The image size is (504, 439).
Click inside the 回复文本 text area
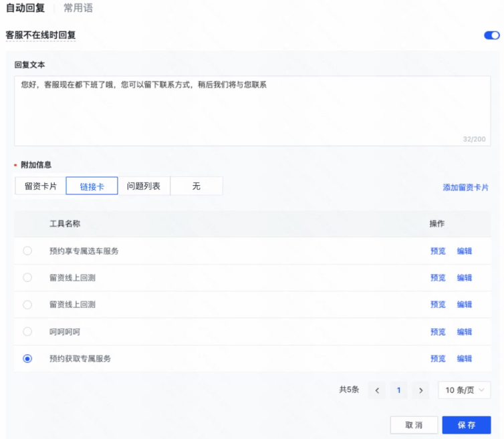point(252,111)
